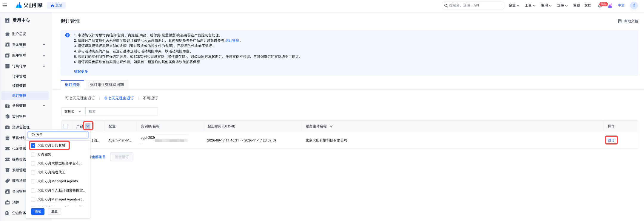Viewport: 644px width, 221px height.
Task: Open the 工具 top menu dropdown
Action: click(530, 5)
